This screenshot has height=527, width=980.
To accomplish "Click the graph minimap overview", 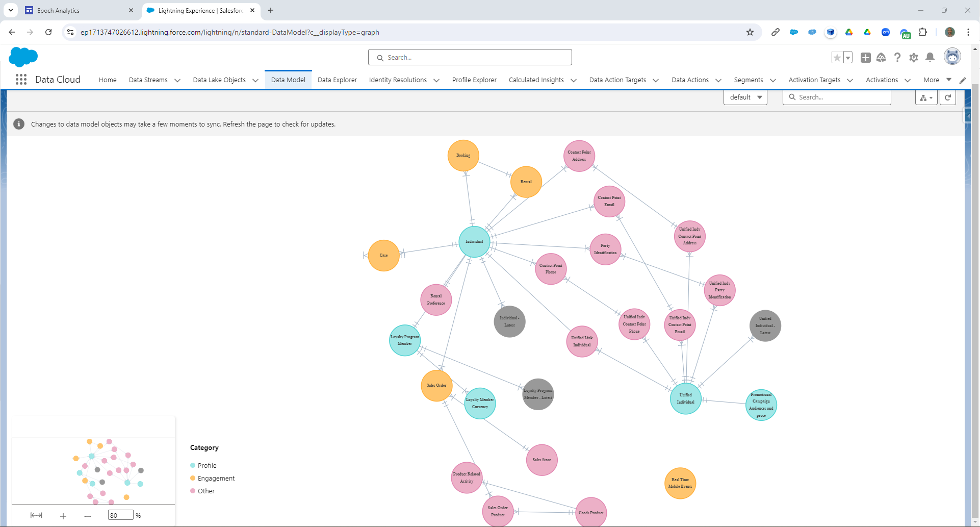I will (93, 471).
